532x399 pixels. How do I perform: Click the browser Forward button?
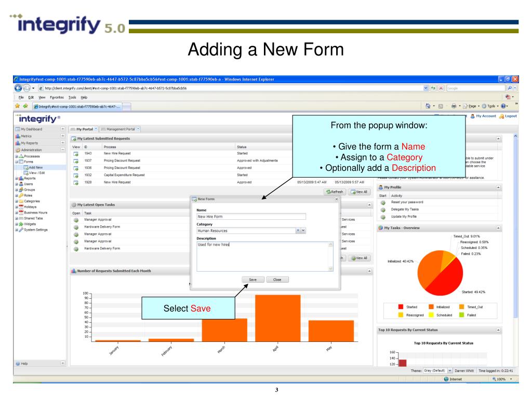coord(26,88)
